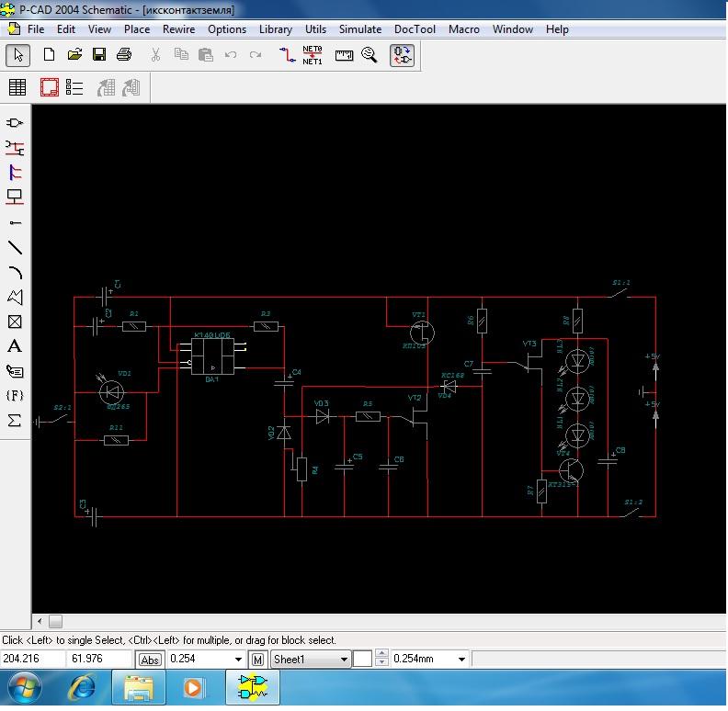Open the Utils menu
728x711 pixels.
315,29
